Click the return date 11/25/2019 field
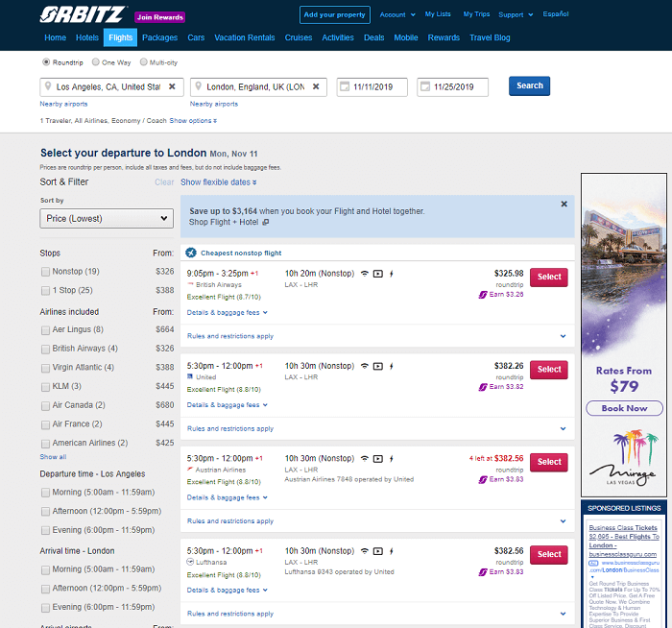Image resolution: width=672 pixels, height=628 pixels. coord(452,87)
